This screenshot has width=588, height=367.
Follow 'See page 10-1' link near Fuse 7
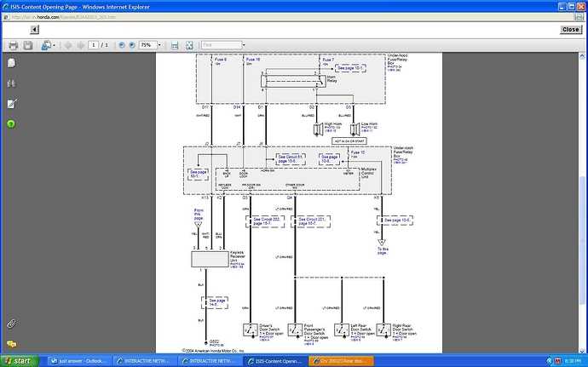tap(350, 68)
